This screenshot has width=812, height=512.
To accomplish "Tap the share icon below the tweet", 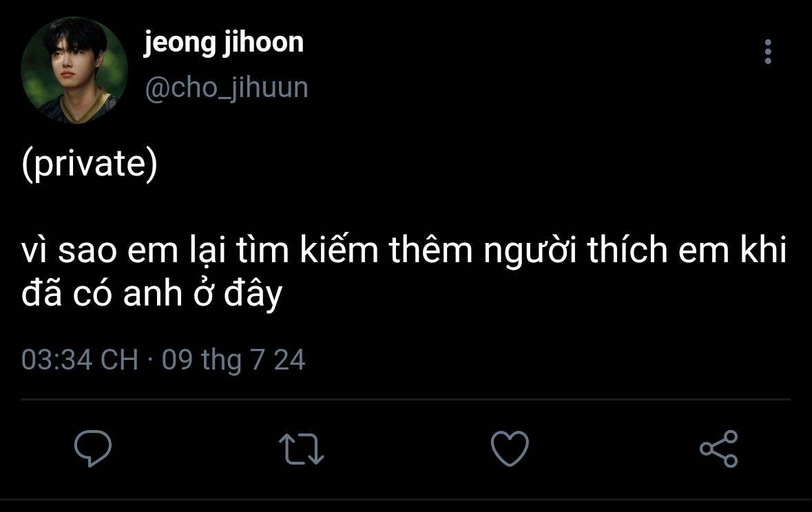I will coord(718,449).
